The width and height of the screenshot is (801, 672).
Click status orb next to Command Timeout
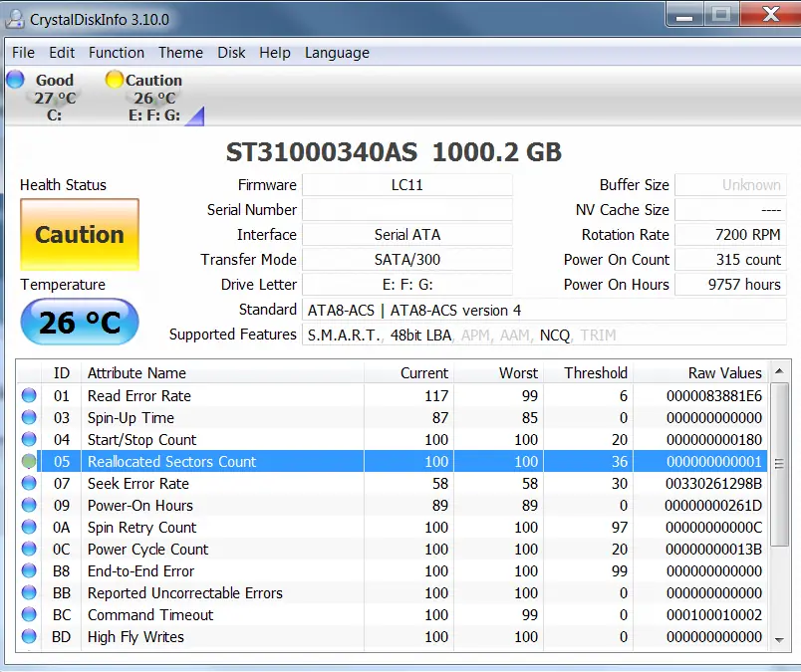pos(29,615)
